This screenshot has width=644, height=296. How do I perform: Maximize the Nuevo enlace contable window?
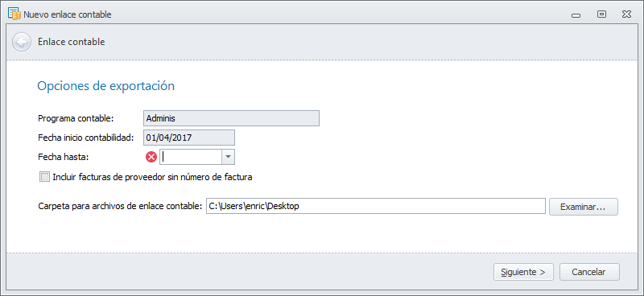click(x=601, y=14)
